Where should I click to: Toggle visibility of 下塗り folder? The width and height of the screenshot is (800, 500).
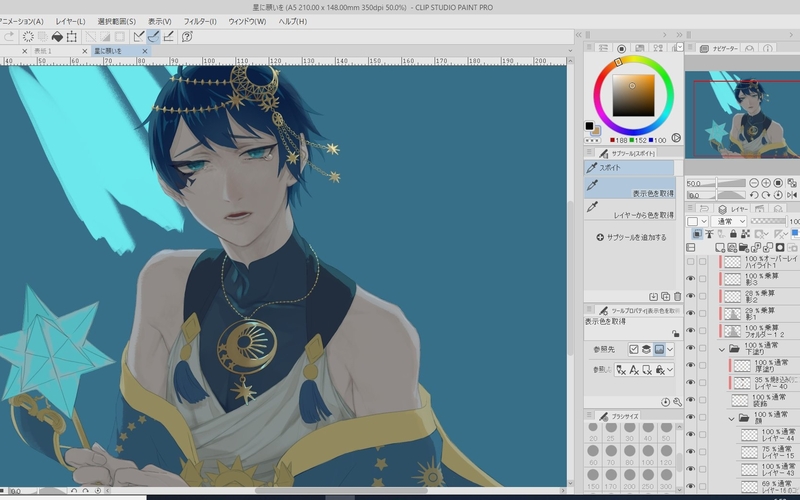(x=691, y=348)
